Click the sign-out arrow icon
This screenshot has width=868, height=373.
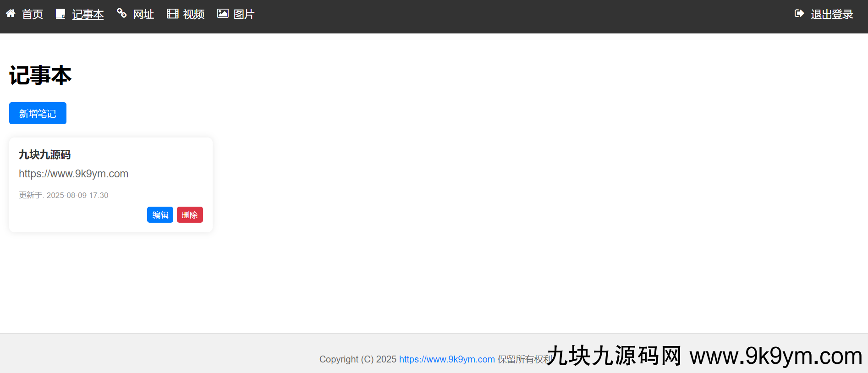(799, 14)
